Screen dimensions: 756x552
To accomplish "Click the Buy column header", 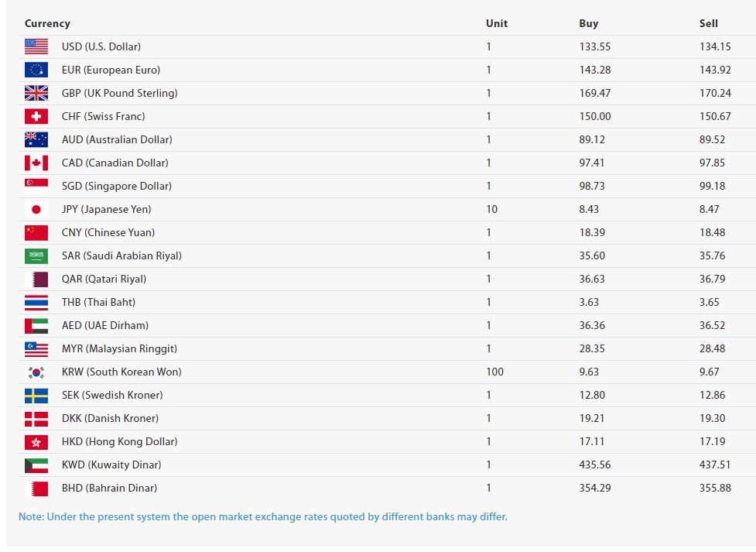I will click(x=589, y=23).
